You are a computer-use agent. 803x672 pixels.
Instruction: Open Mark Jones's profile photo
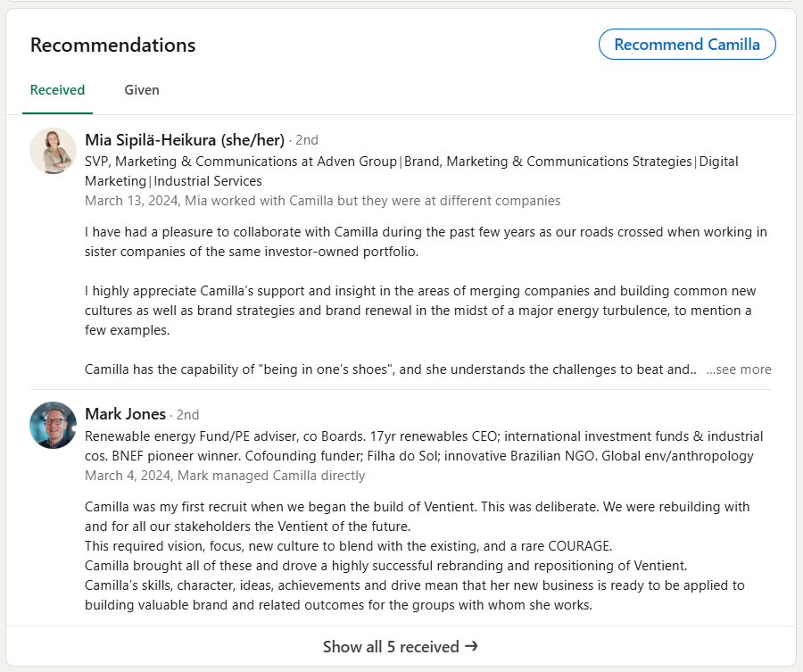coord(54,425)
